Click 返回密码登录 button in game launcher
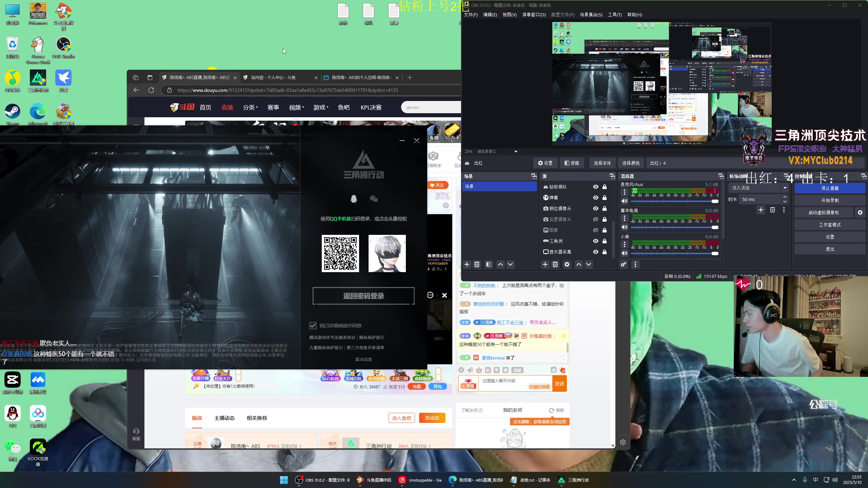868x488 pixels. [363, 296]
